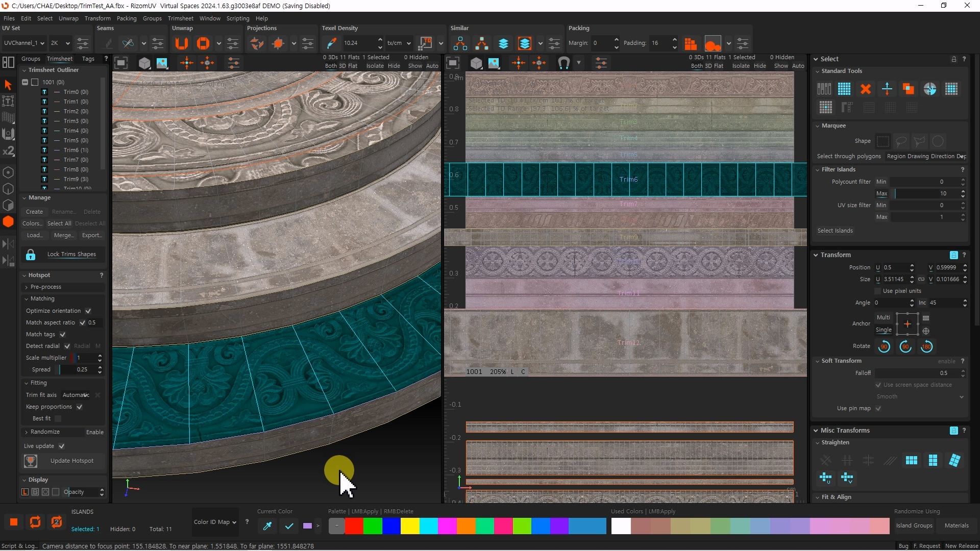Click the Lock Trims Shapes padlock icon

click(x=31, y=255)
